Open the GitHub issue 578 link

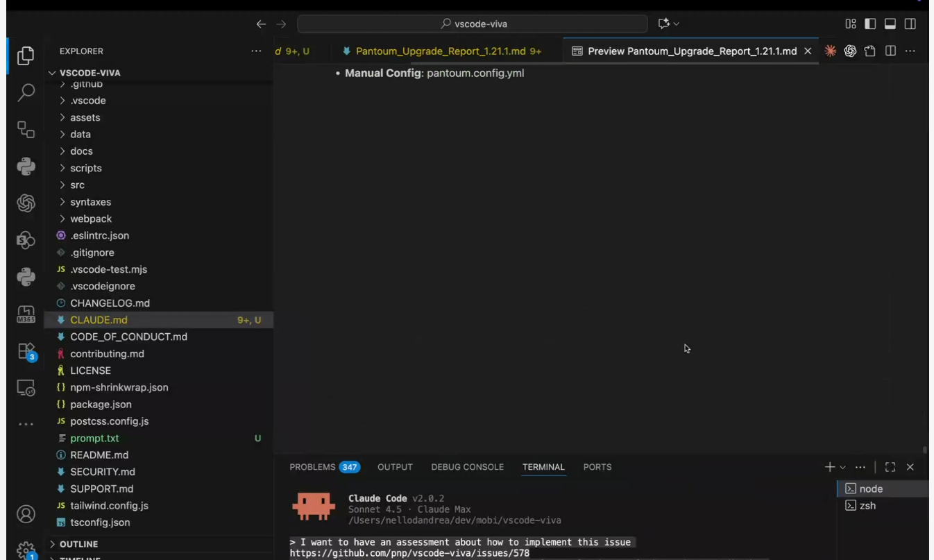click(x=409, y=553)
